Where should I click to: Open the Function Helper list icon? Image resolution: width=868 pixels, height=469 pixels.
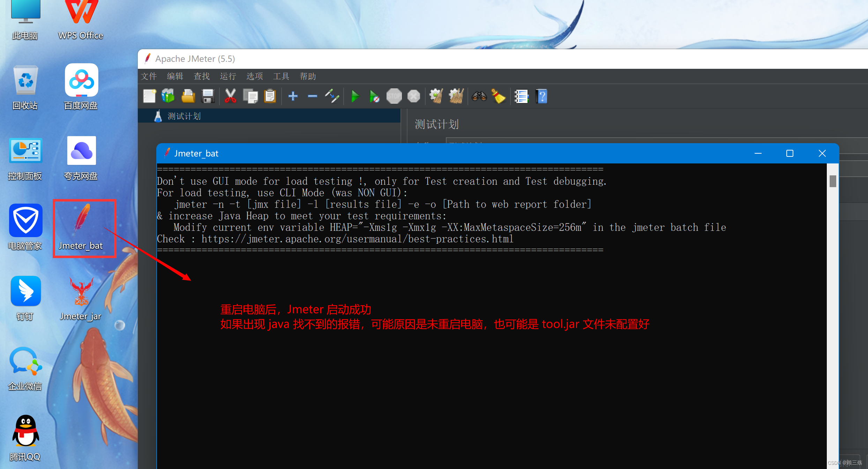click(522, 96)
